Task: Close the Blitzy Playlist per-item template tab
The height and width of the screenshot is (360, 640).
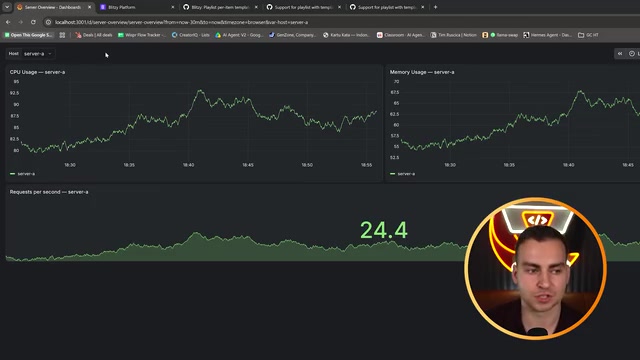Action: pyautogui.click(x=256, y=7)
